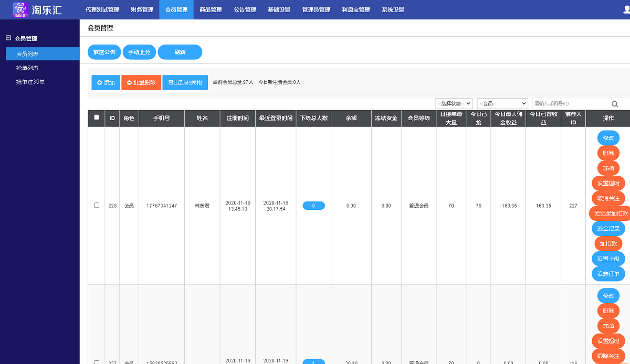Open the 会员 filter dropdown
Screen dimensions: 630x364
click(x=502, y=104)
